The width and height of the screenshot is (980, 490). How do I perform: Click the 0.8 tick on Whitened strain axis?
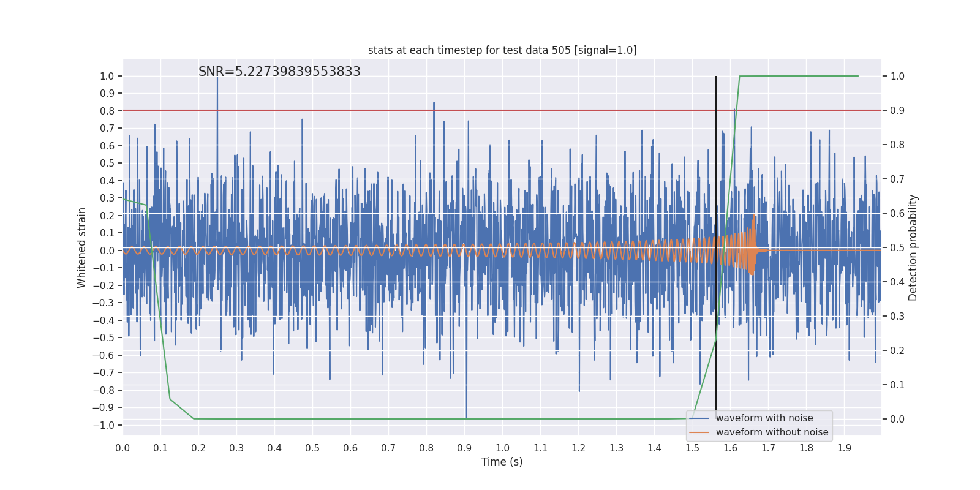point(107,111)
